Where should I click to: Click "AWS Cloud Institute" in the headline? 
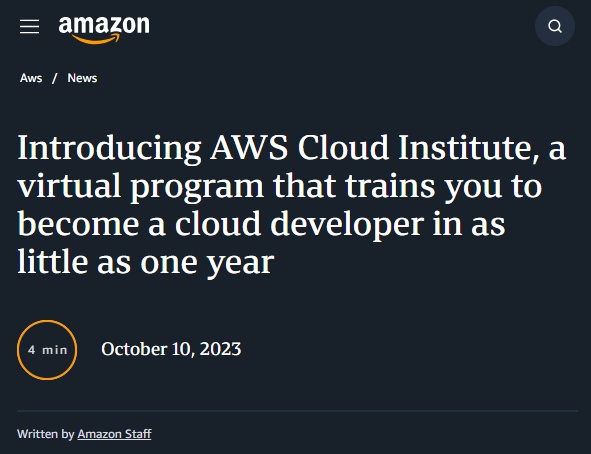371,148
